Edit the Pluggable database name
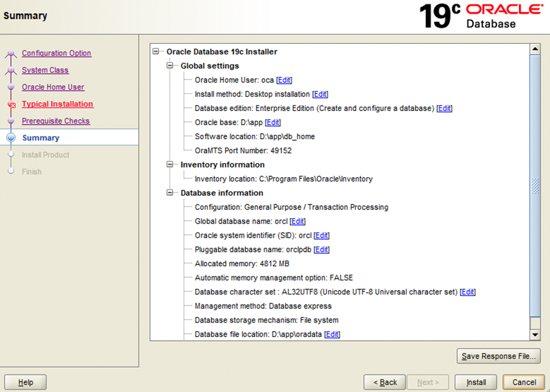This screenshot has height=392, width=550. (322, 249)
